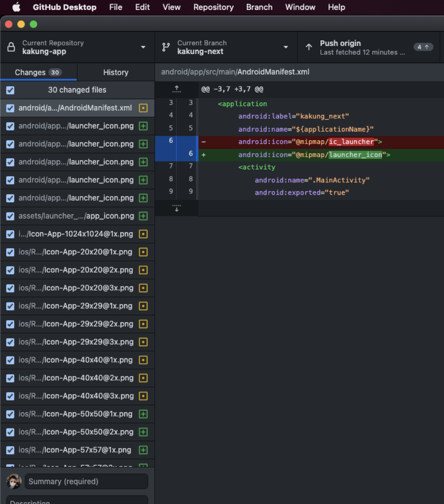Screen dimensions: 444x504
Task: Click the commit Summary input field
Action: click(86, 481)
